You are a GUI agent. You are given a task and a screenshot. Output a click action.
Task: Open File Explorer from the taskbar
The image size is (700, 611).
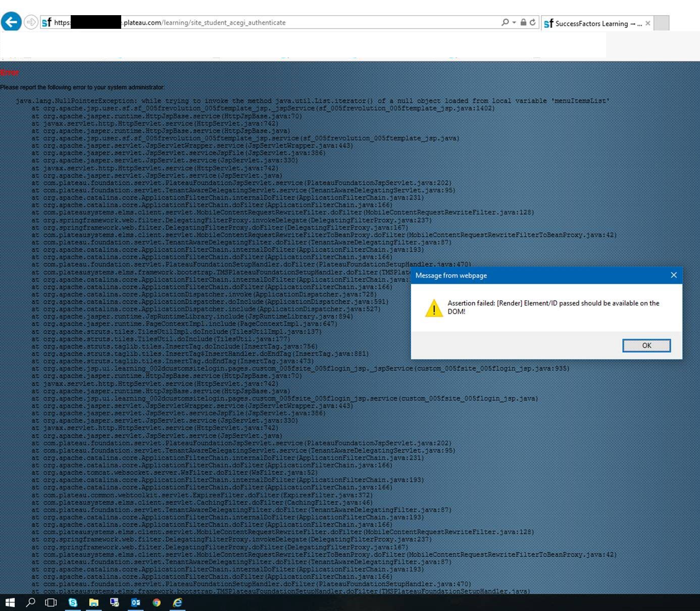point(94,602)
